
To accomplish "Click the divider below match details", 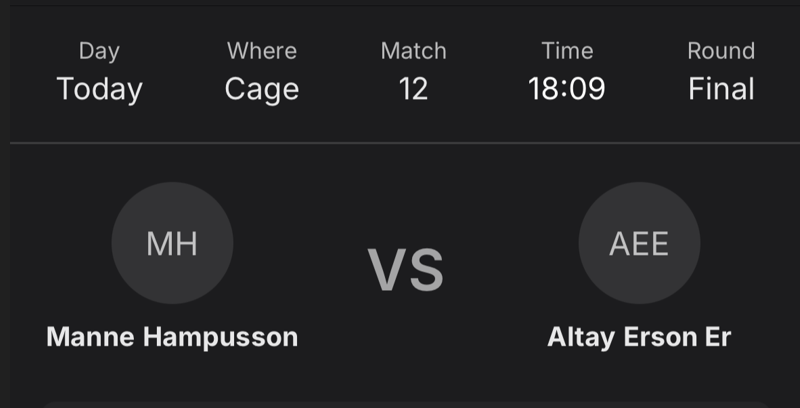I will pos(400,143).
